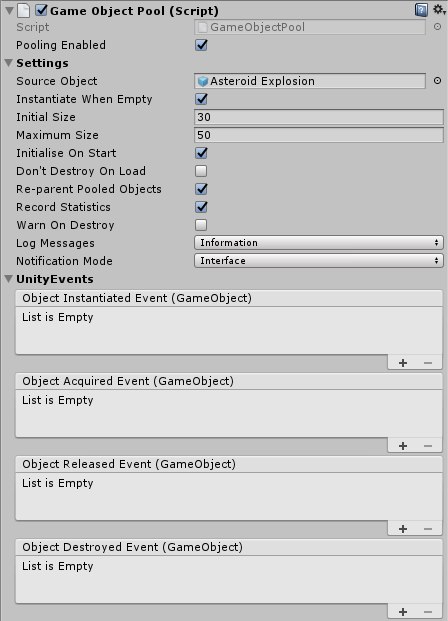Collapse the Settings section

click(9, 63)
